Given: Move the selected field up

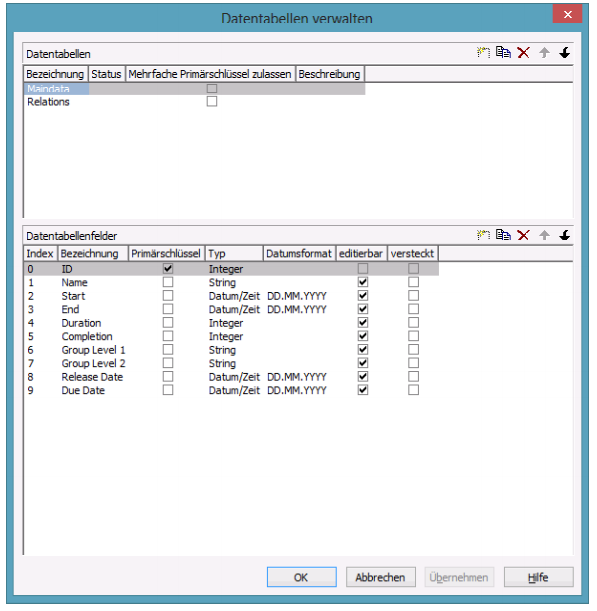Looking at the screenshot, I should click(x=544, y=235).
